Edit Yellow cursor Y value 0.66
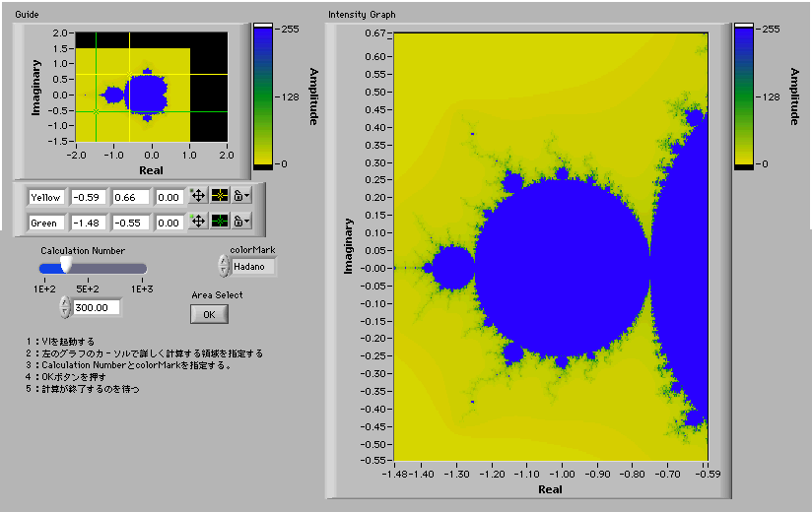The height and width of the screenshot is (512, 812). coord(131,197)
